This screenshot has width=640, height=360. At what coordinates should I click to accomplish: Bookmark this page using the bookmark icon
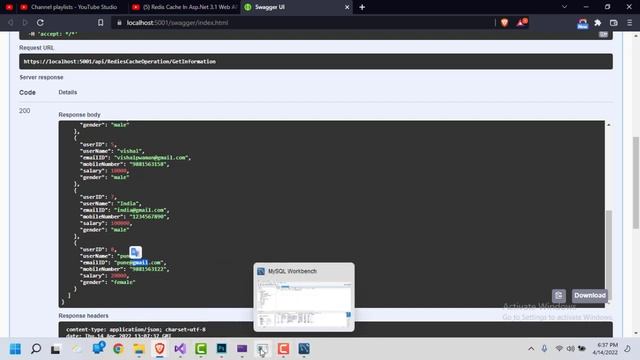tap(100, 23)
